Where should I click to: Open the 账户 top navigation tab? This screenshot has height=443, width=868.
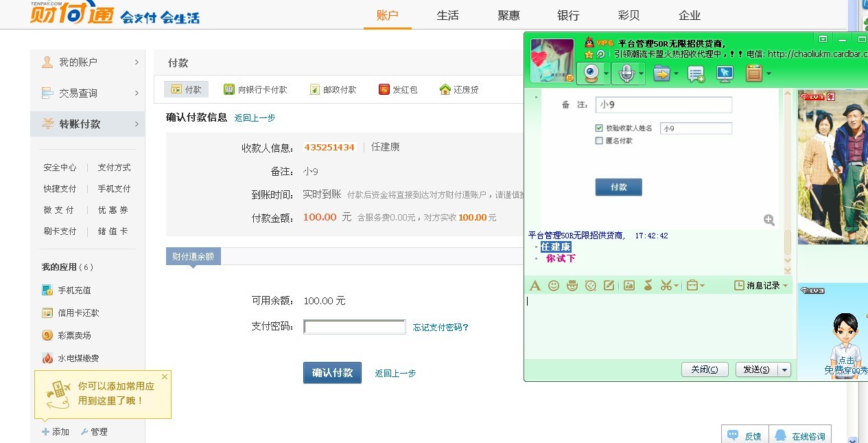[387, 15]
